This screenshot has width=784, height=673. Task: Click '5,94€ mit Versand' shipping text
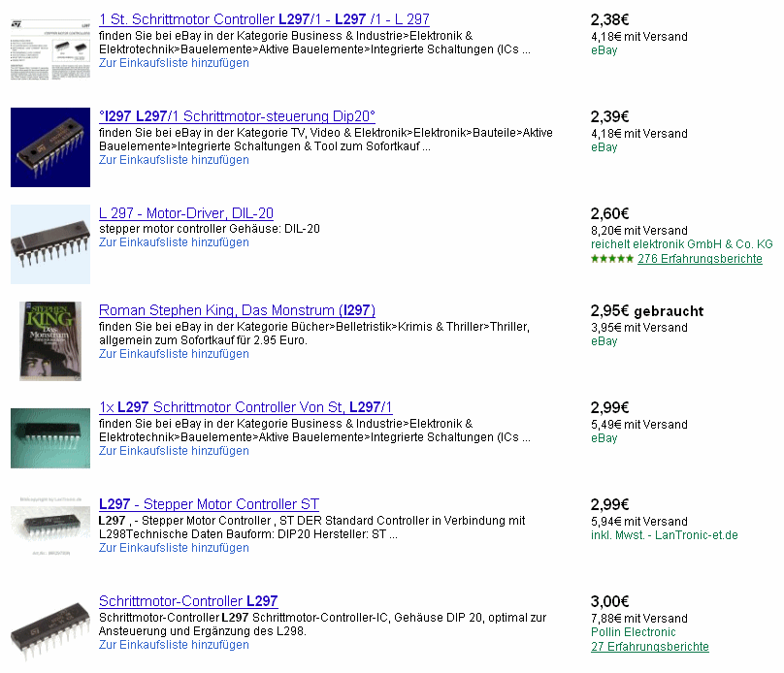point(639,521)
